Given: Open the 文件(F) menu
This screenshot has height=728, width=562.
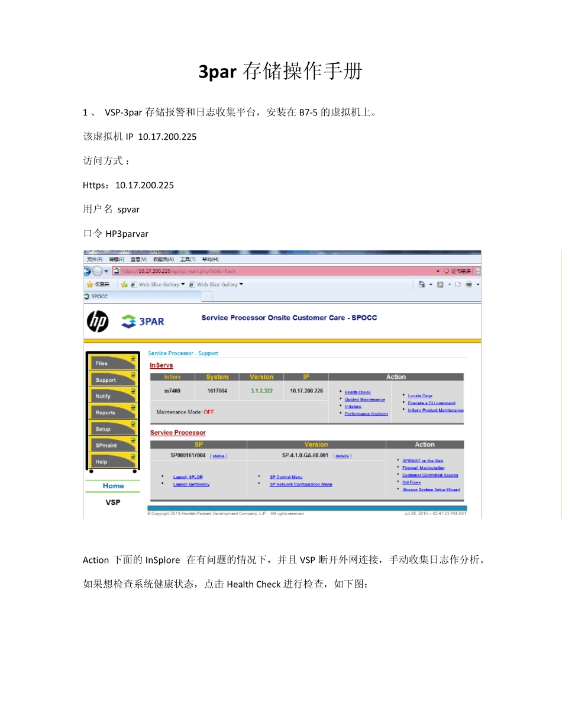Looking at the screenshot, I should (95, 259).
